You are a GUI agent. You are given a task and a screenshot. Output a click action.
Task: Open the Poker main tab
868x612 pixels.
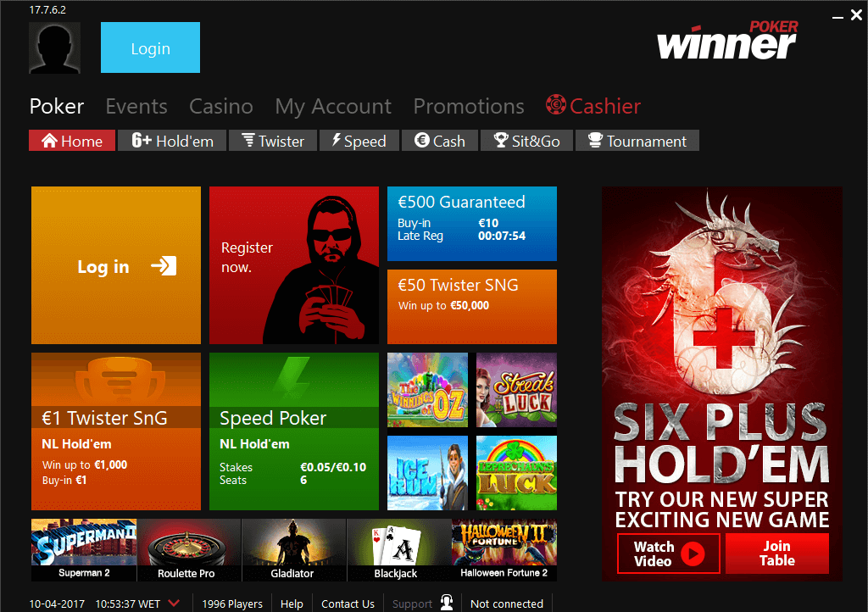(57, 106)
